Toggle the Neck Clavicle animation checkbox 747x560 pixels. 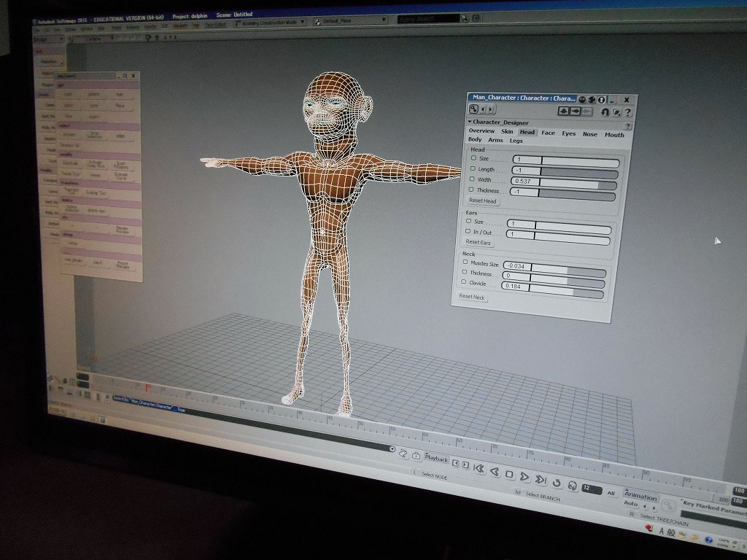464,282
